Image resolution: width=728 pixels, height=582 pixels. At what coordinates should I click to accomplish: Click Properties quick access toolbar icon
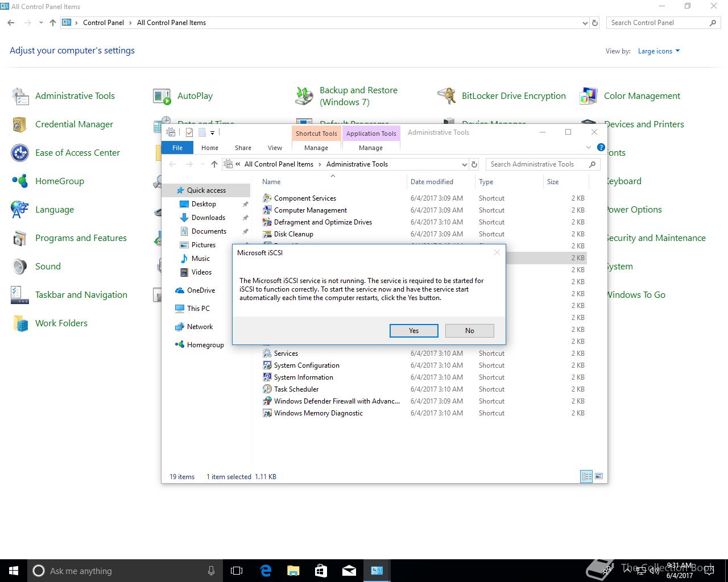189,132
